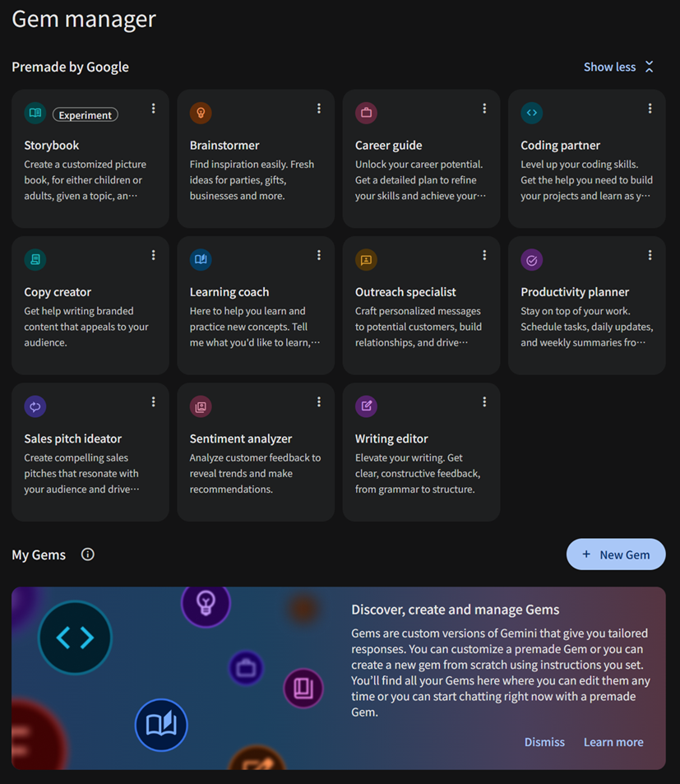
Task: Open Outreach specialist more options menu
Action: point(484,255)
